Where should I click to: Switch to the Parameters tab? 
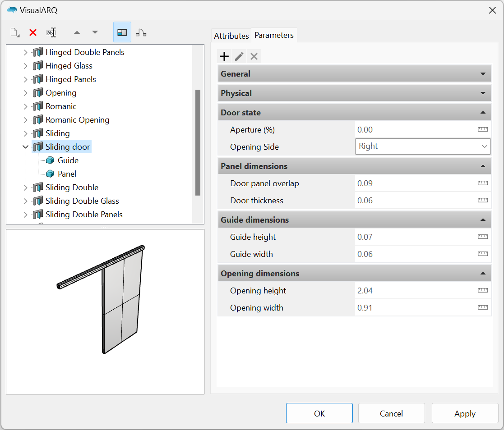coord(274,35)
